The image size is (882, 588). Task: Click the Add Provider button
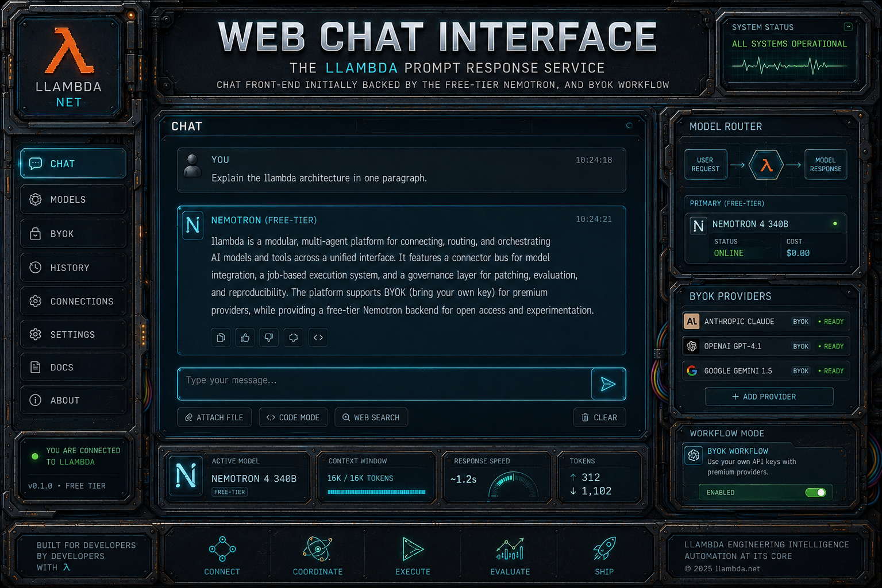click(769, 397)
